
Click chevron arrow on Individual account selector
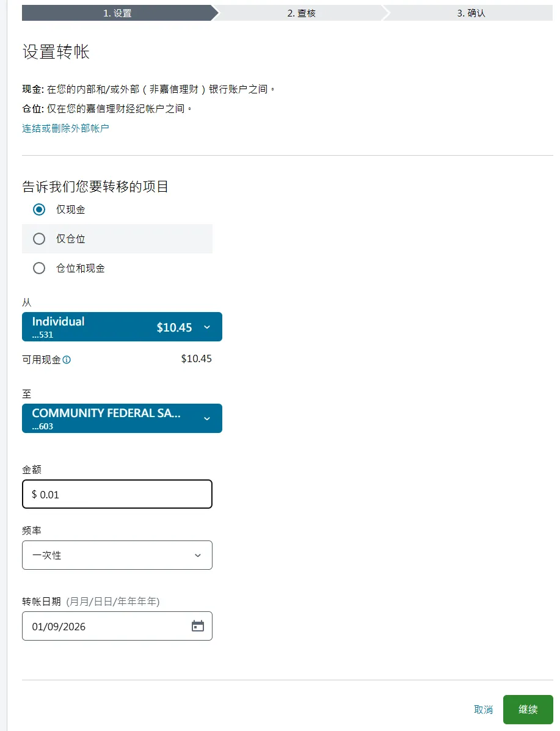pos(207,327)
